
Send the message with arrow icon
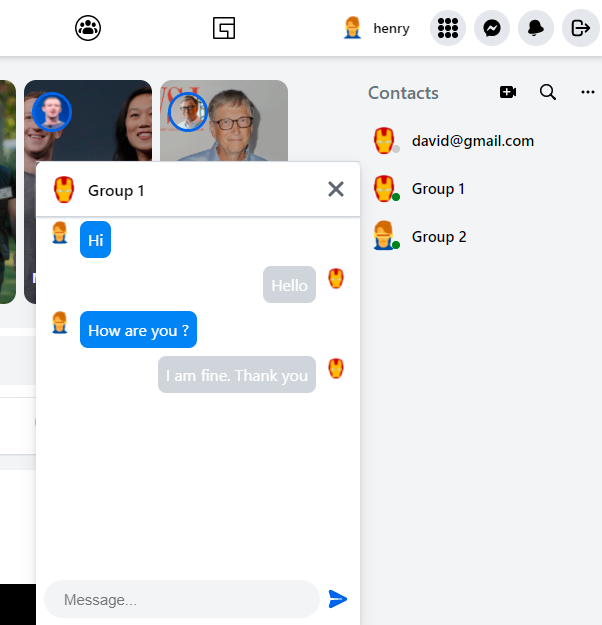[338, 599]
